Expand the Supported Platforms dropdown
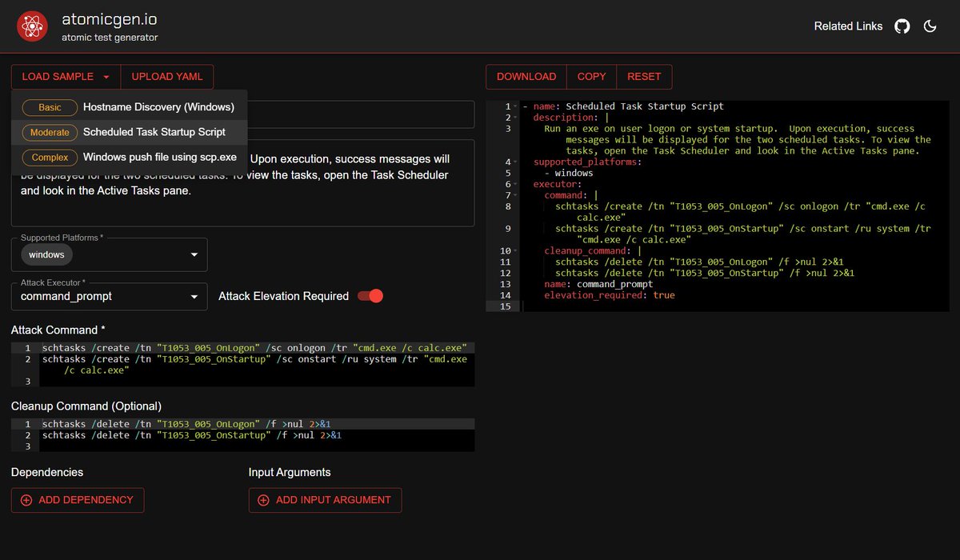This screenshot has width=960, height=560. tap(194, 255)
